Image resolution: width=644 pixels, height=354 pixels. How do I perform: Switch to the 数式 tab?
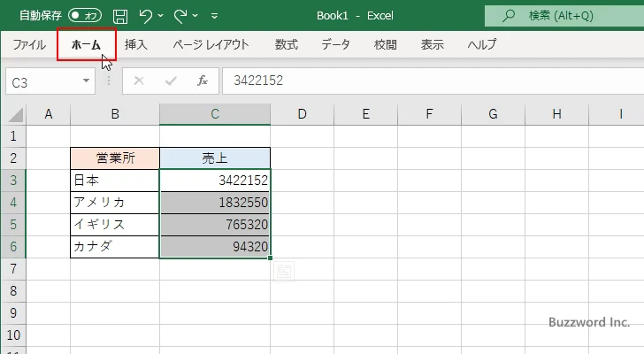pos(287,44)
